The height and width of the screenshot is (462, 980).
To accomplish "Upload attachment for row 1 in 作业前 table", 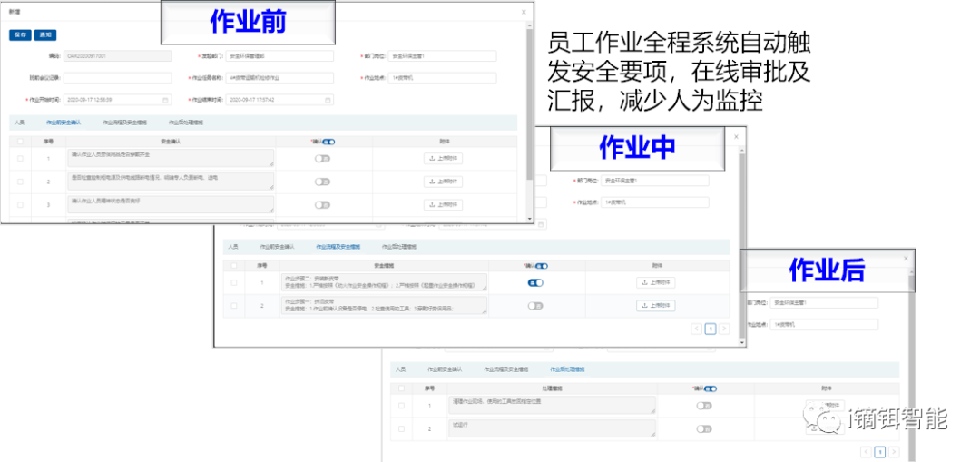I will [444, 157].
